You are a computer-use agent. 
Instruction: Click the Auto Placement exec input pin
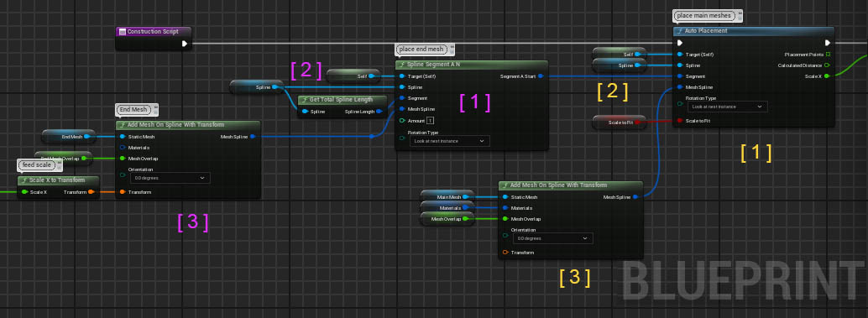[x=680, y=43]
